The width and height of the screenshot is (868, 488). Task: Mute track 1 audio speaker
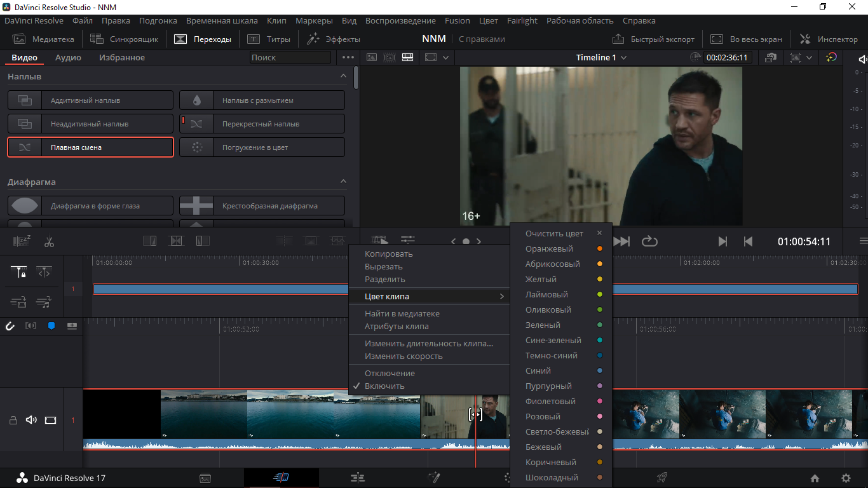click(x=31, y=420)
